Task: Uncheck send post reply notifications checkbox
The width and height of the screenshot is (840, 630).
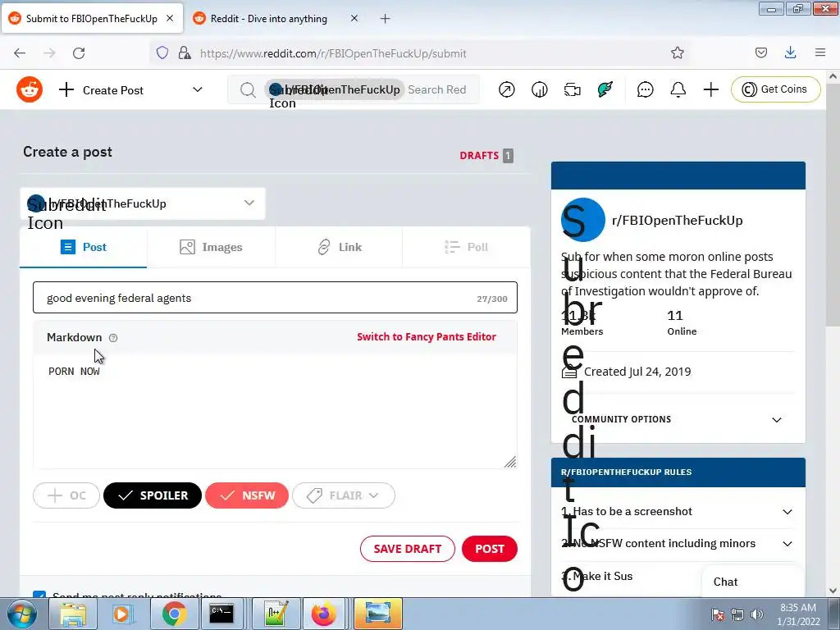Action: click(x=39, y=594)
